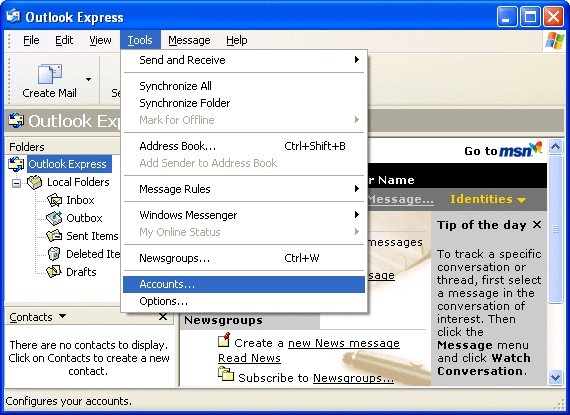Viewport: 570px width, 415px height.
Task: Click the Sent Items folder icon
Action: pos(54,235)
